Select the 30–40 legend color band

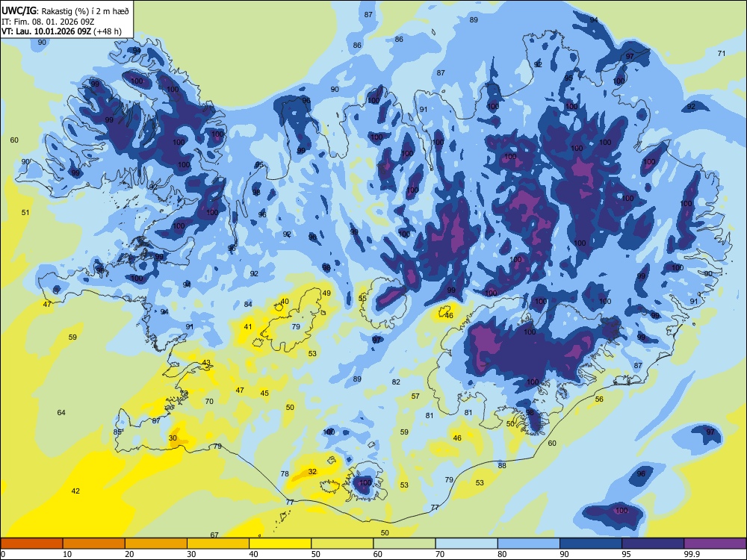(x=218, y=544)
